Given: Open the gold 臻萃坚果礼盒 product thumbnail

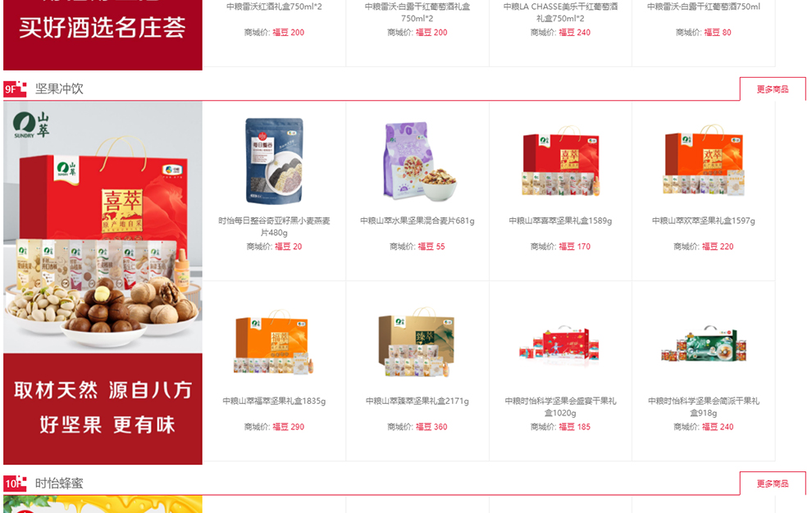Looking at the screenshot, I should coord(417,342).
